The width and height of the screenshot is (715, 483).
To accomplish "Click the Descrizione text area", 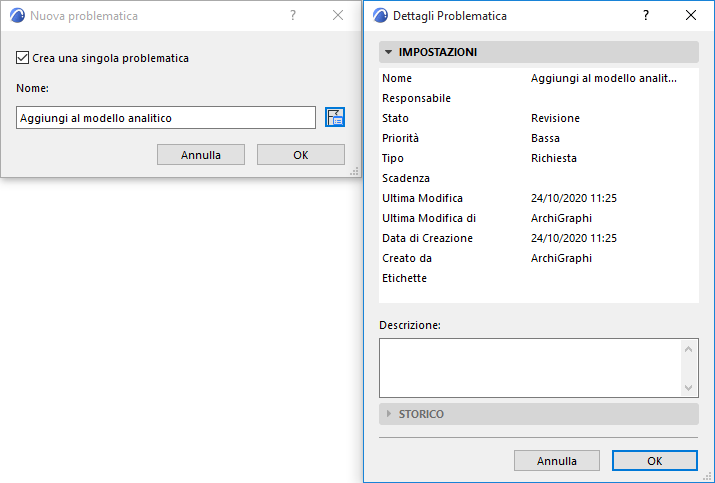I will tap(530, 367).
